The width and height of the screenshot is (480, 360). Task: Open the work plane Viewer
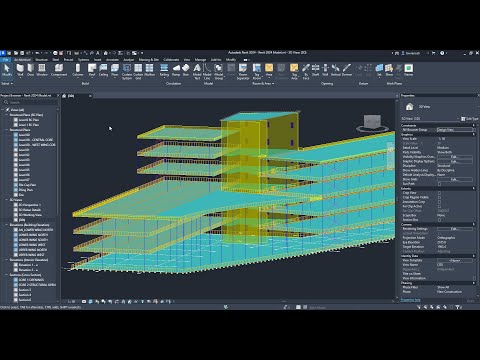pos(409,70)
